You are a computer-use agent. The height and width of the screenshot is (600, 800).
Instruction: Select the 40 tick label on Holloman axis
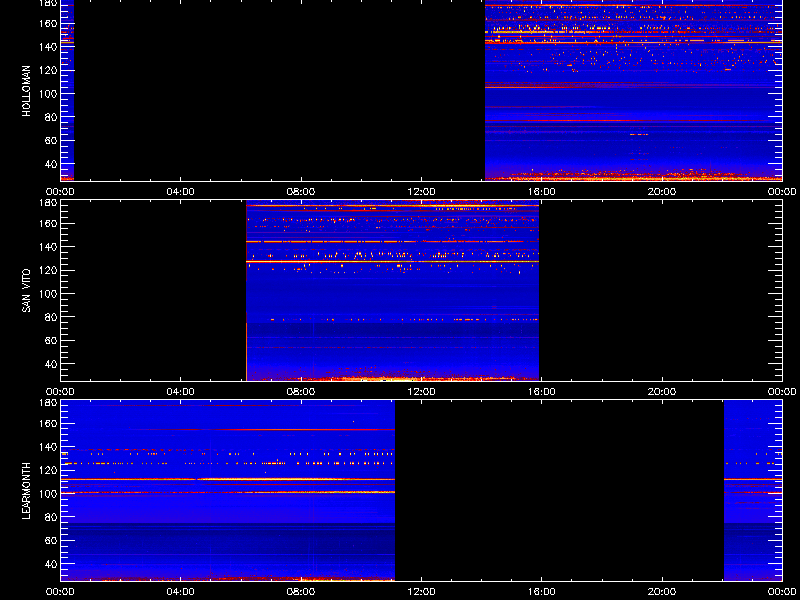point(52,164)
